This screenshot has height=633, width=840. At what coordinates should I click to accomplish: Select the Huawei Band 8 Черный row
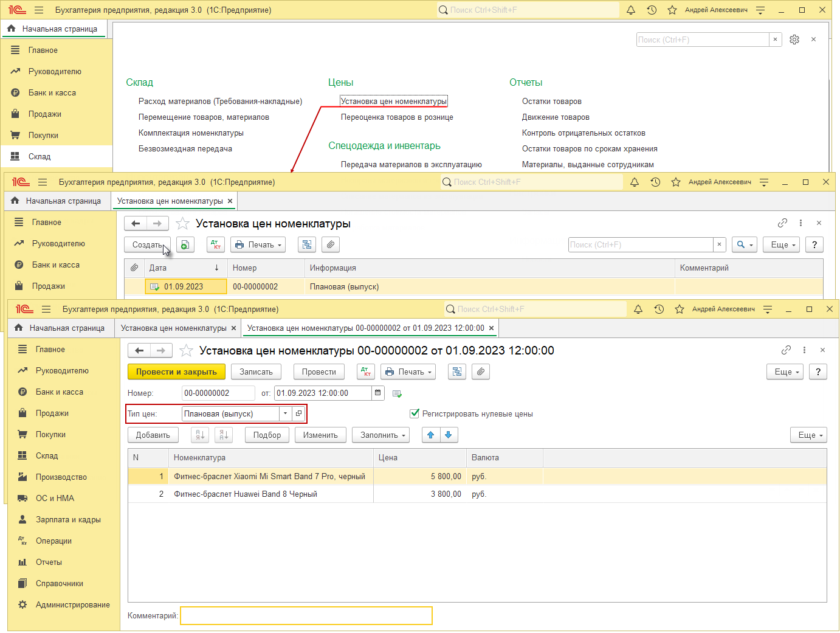point(246,494)
